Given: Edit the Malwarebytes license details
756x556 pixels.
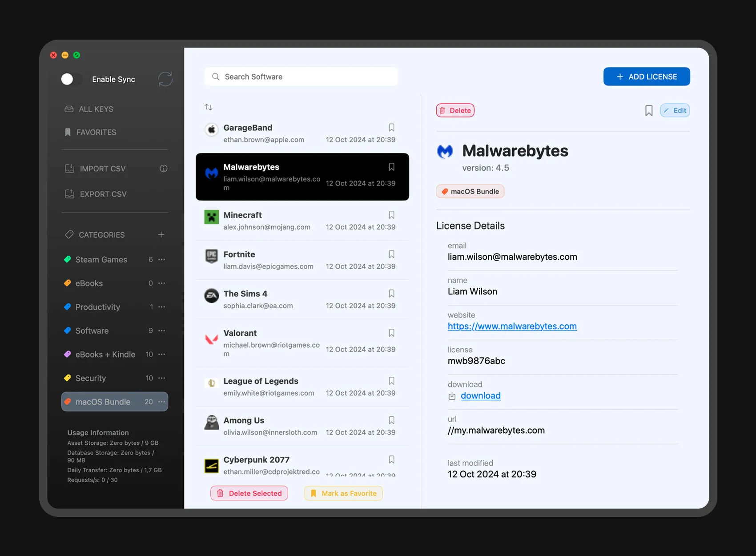Looking at the screenshot, I should (675, 110).
